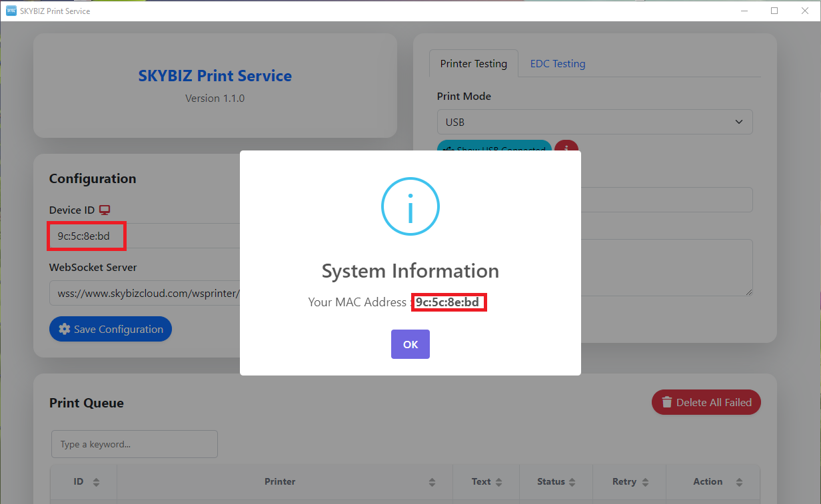This screenshot has height=504, width=821.
Task: Click the Print Queue keyword search box
Action: tap(135, 444)
